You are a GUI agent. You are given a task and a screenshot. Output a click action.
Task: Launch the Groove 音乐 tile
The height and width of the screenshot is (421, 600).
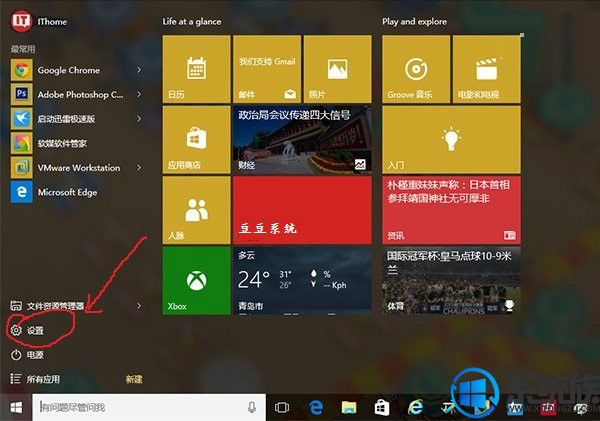point(416,69)
